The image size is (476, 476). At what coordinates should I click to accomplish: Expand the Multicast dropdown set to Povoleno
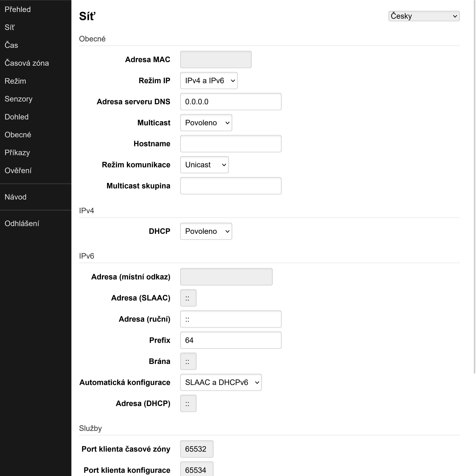pos(206,122)
